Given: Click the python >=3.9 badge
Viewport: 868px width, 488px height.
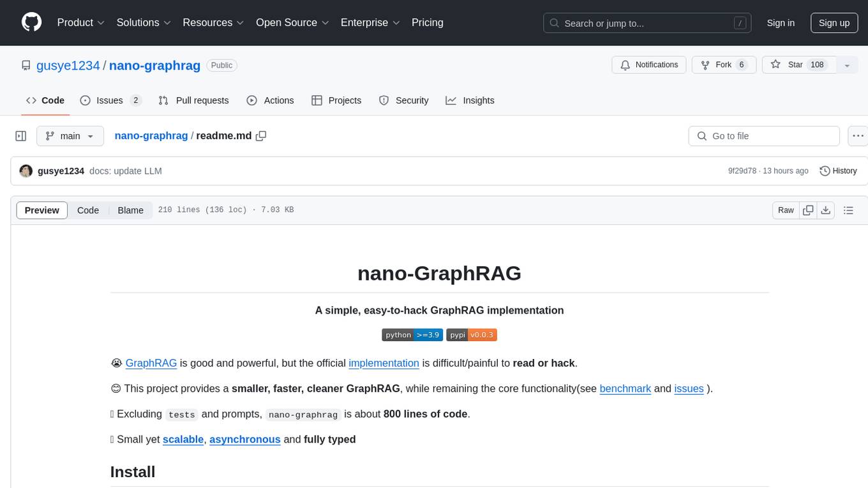Looking at the screenshot, I should pos(412,335).
